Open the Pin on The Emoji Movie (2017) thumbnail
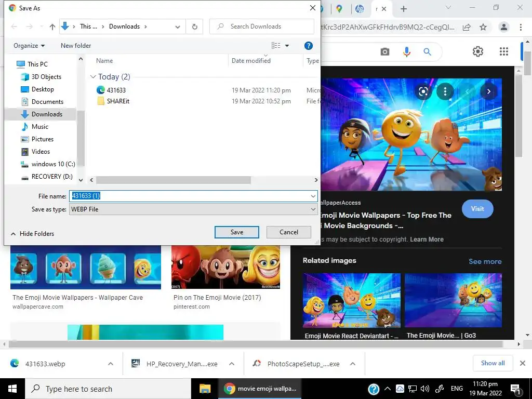Image resolution: width=532 pixels, height=399 pixels. click(x=225, y=268)
